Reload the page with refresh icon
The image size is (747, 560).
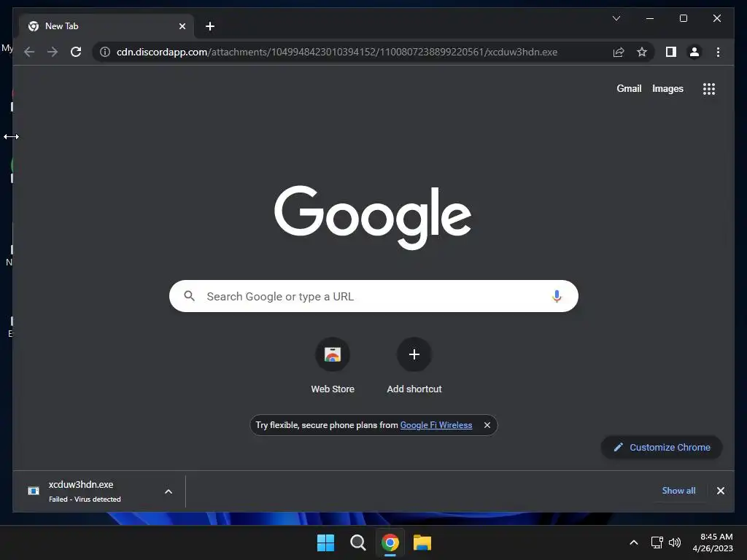coord(76,52)
